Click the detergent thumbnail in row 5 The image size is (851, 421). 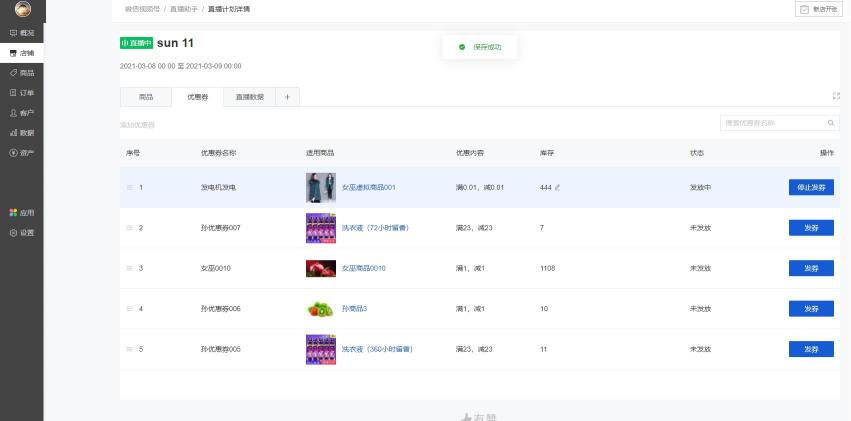point(321,349)
